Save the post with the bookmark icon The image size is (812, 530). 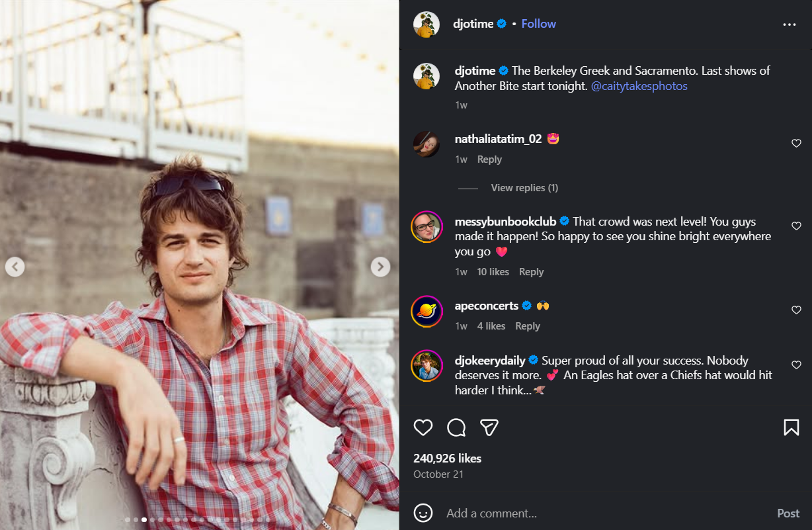pyautogui.click(x=791, y=427)
